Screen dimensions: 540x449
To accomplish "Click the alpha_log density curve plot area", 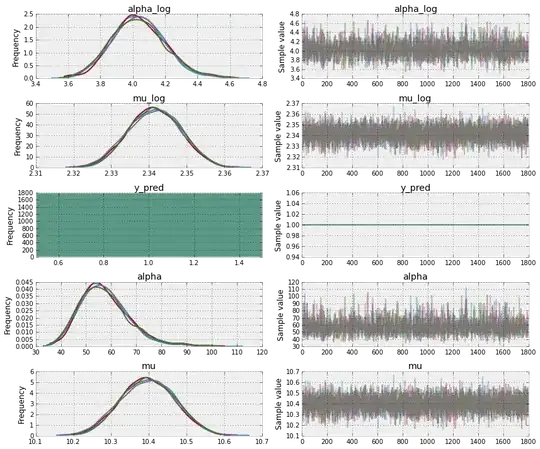I will click(x=149, y=46).
